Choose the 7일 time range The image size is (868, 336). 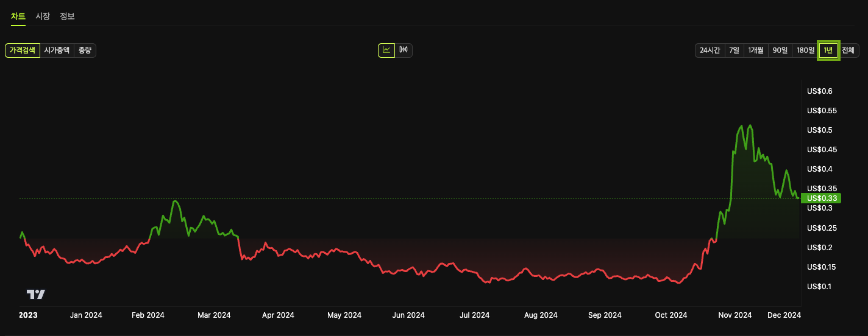click(x=734, y=51)
